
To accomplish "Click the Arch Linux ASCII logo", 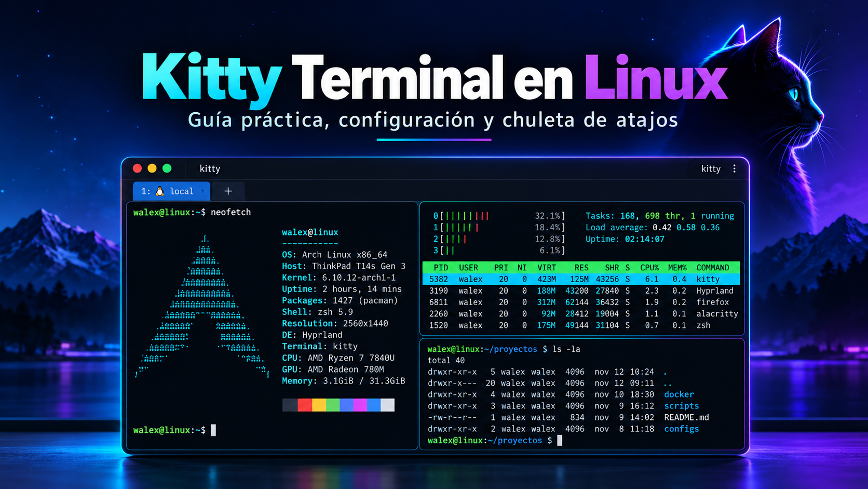I will coord(202,307).
